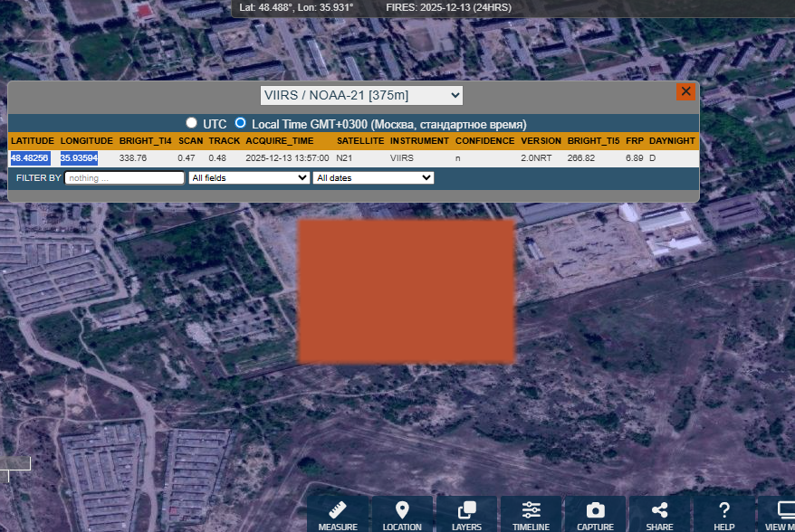Image resolution: width=795 pixels, height=532 pixels.
Task: Sort by the LATITUDE column header
Action: (x=32, y=141)
